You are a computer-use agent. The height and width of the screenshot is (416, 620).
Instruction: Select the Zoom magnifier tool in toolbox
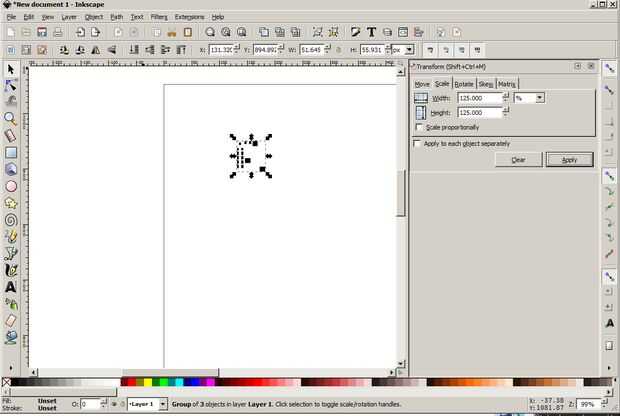[x=11, y=118]
